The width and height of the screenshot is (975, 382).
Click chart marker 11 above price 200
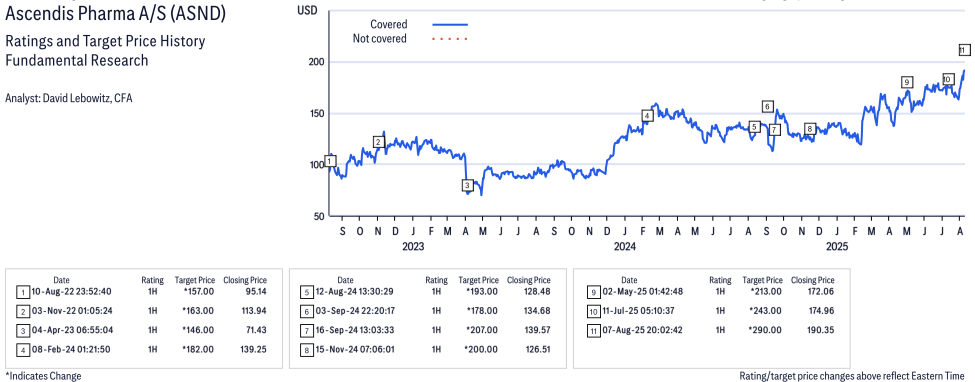pos(963,50)
